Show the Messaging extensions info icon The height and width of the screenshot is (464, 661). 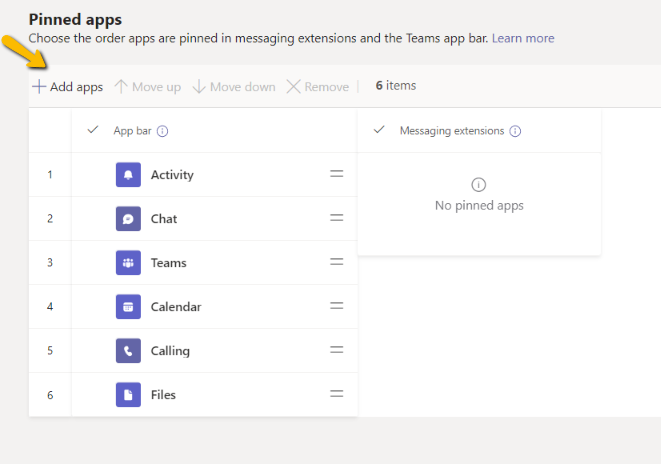click(x=515, y=131)
